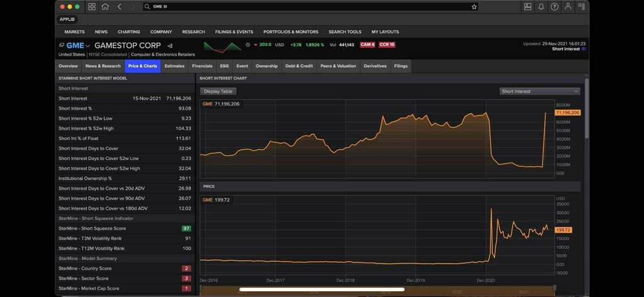The image size is (644, 297).
Task: Switch to the News & Research tab
Action: (103, 66)
